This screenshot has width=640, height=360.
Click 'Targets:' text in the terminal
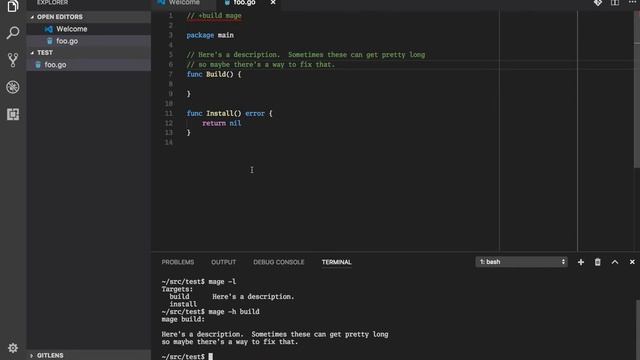click(x=177, y=289)
